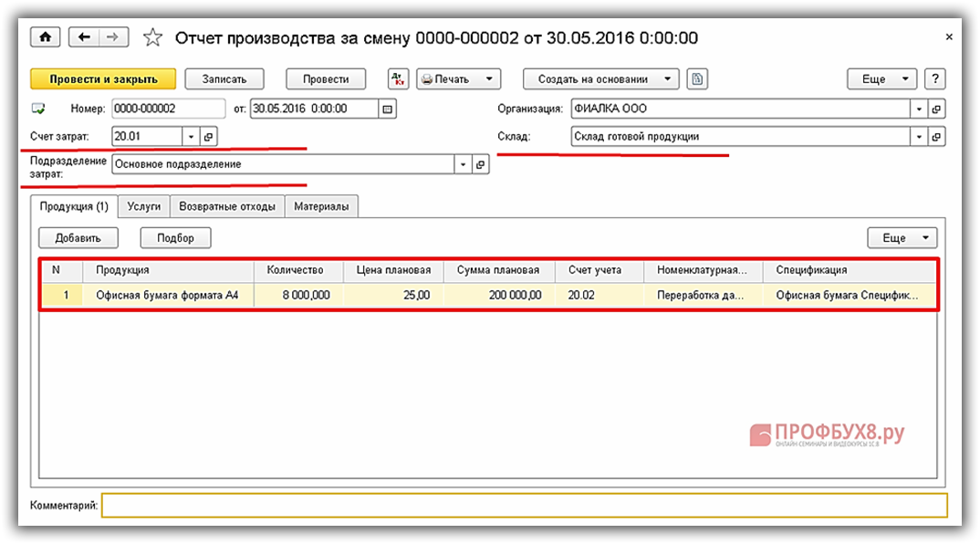Expand the Счет затрат dropdown
Screen dimensions: 980x544
click(x=192, y=137)
